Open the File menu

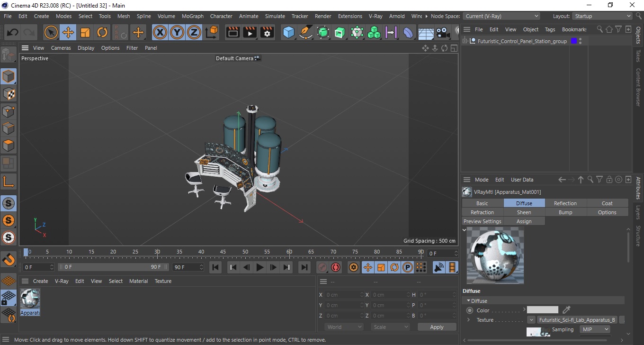[x=8, y=16]
